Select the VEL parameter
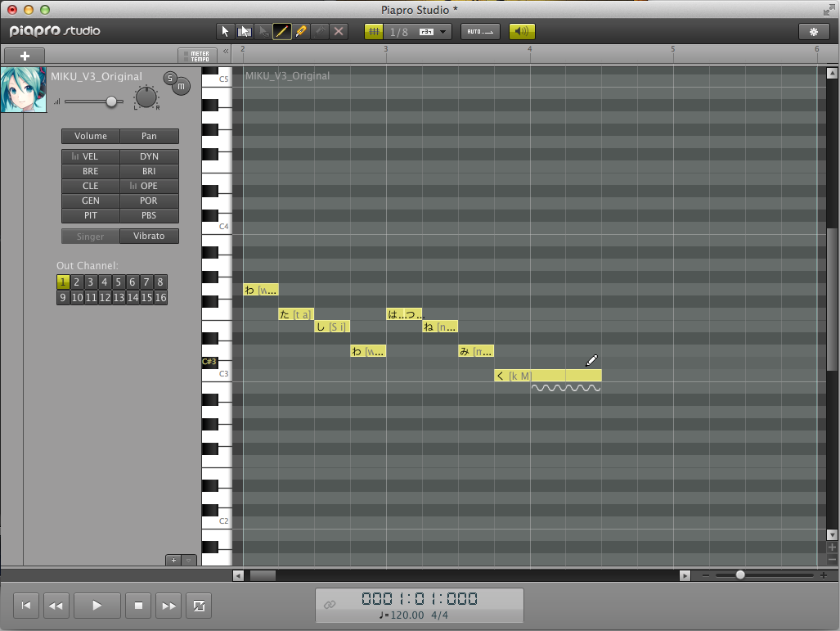This screenshot has width=840, height=631. 91,156
